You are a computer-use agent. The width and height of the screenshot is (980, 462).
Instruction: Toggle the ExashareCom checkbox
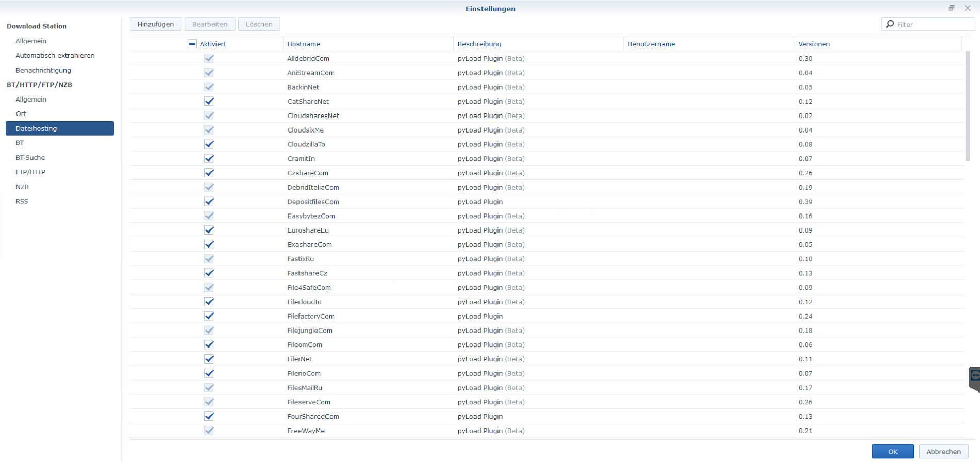pos(209,244)
